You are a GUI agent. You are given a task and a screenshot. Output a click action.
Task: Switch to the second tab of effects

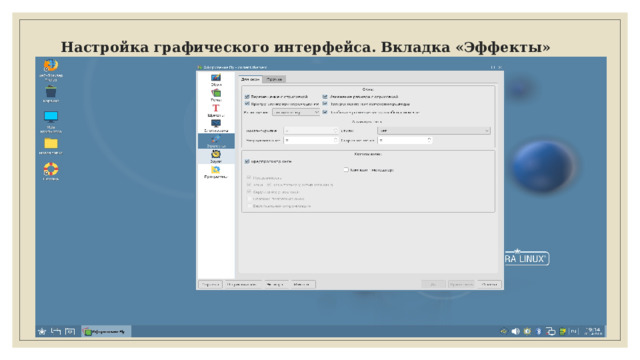tap(274, 79)
